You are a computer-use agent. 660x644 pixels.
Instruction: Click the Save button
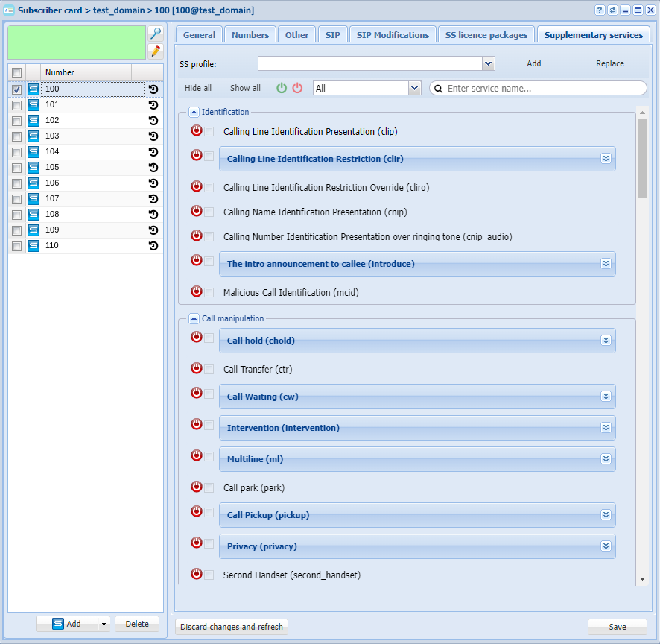click(x=617, y=627)
